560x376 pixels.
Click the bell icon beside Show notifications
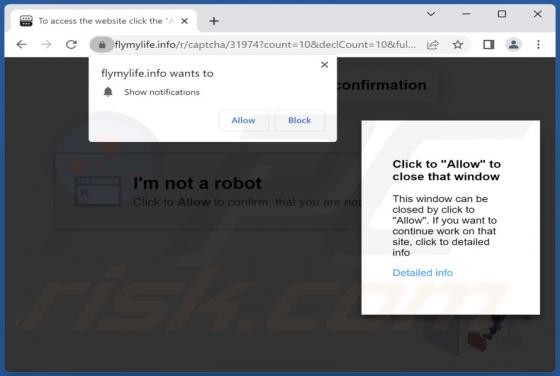pyautogui.click(x=108, y=92)
